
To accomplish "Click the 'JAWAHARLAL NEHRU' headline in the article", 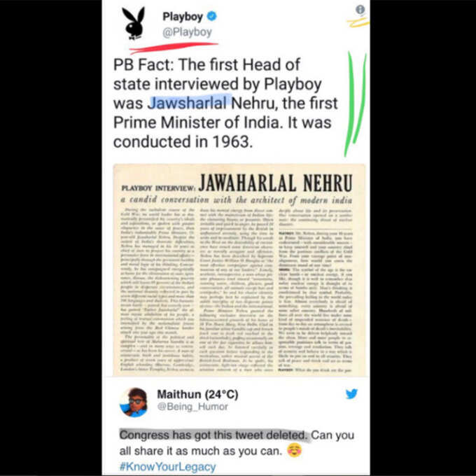I will click(x=275, y=183).
